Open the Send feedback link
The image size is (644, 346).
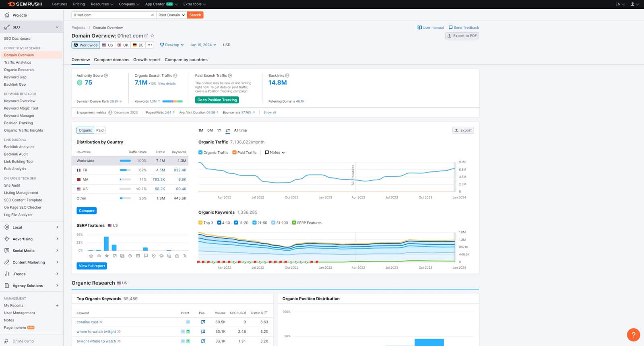pyautogui.click(x=464, y=28)
